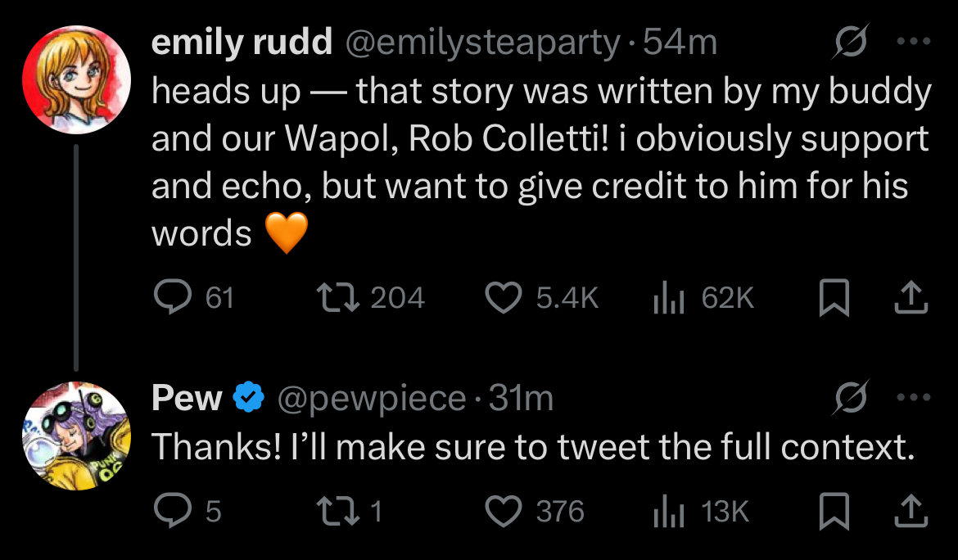This screenshot has height=560, width=958.
Task: Share Pew's reply tweet
Action: (911, 511)
